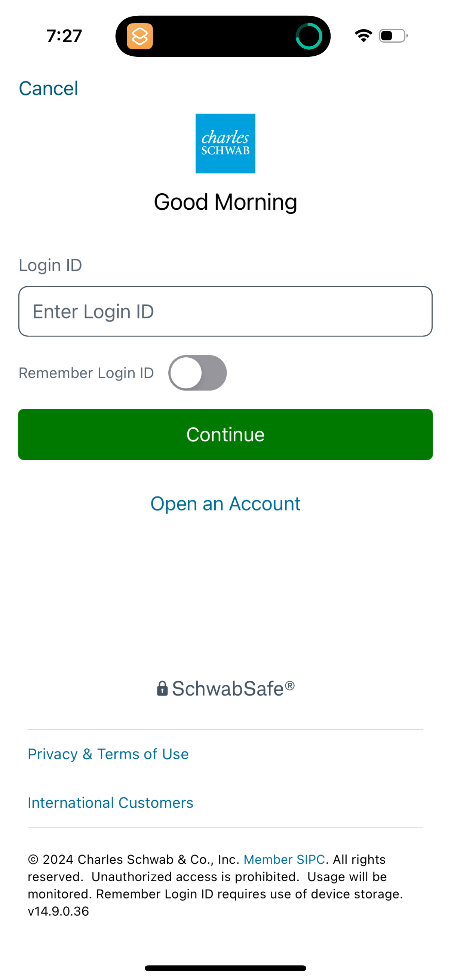This screenshot has width=451, height=980.
Task: Tap the Good Morning greeting text
Action: pyautogui.click(x=225, y=201)
